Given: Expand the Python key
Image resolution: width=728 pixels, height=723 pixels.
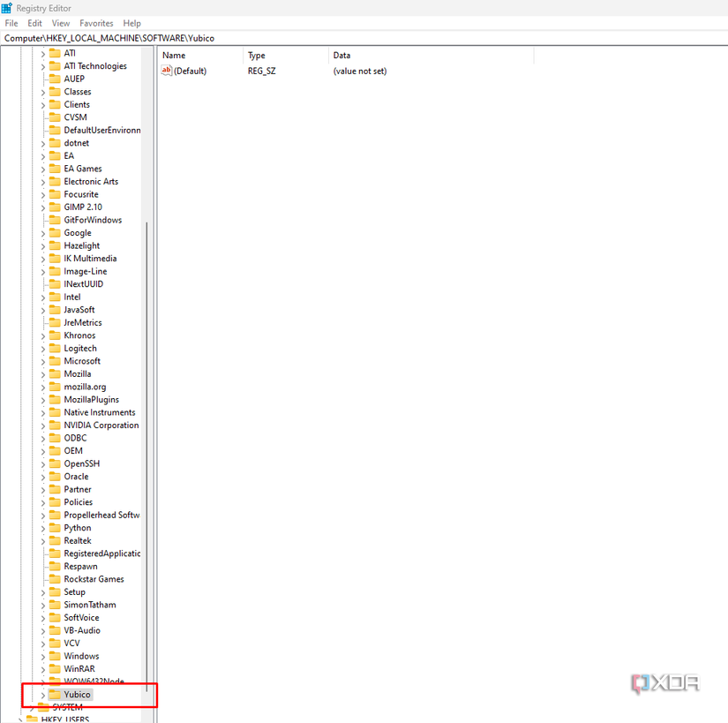Looking at the screenshot, I should [x=42, y=528].
